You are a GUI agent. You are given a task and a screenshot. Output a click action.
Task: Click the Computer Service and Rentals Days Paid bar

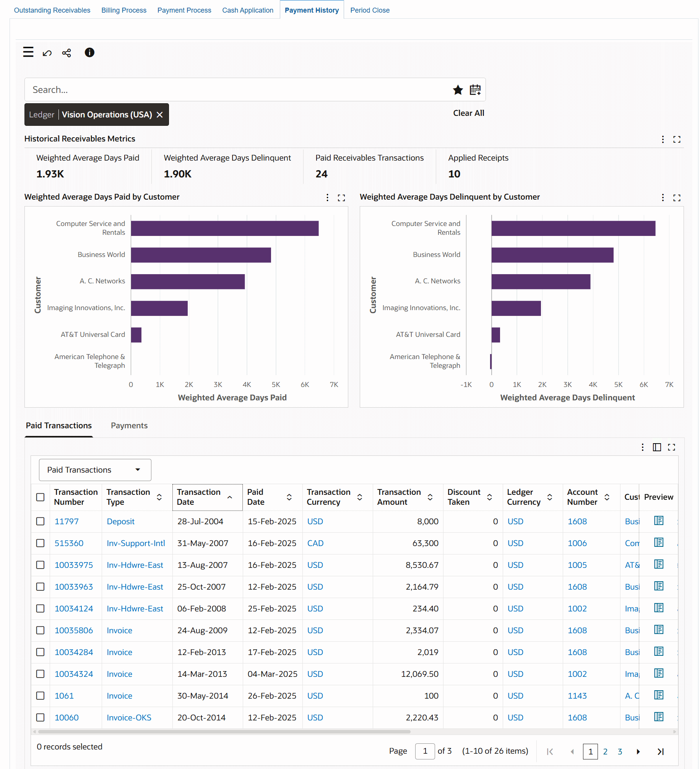pyautogui.click(x=225, y=228)
